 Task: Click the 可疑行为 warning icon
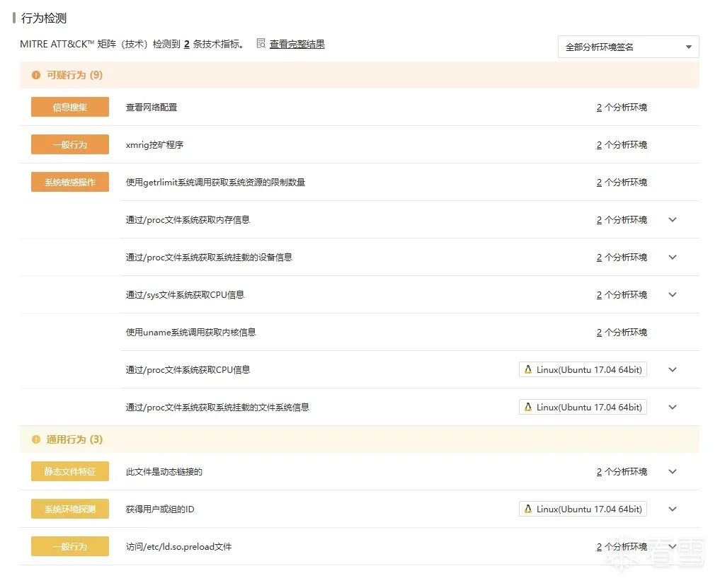36,75
